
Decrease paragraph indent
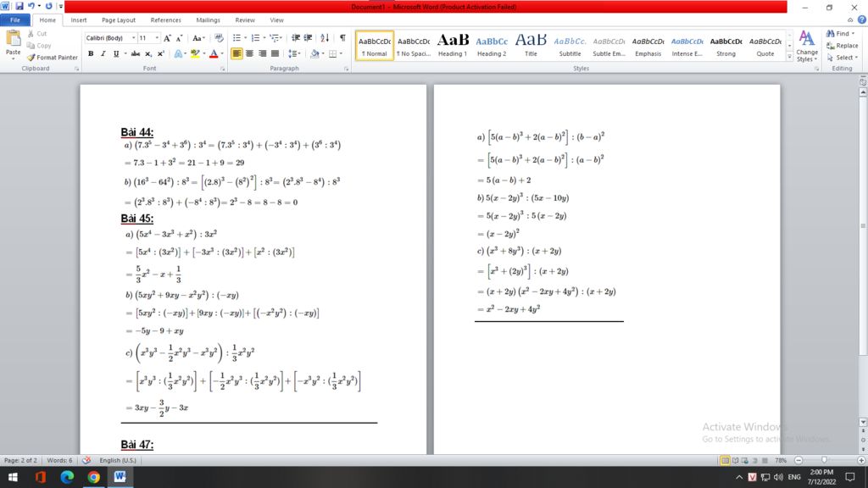coord(296,38)
